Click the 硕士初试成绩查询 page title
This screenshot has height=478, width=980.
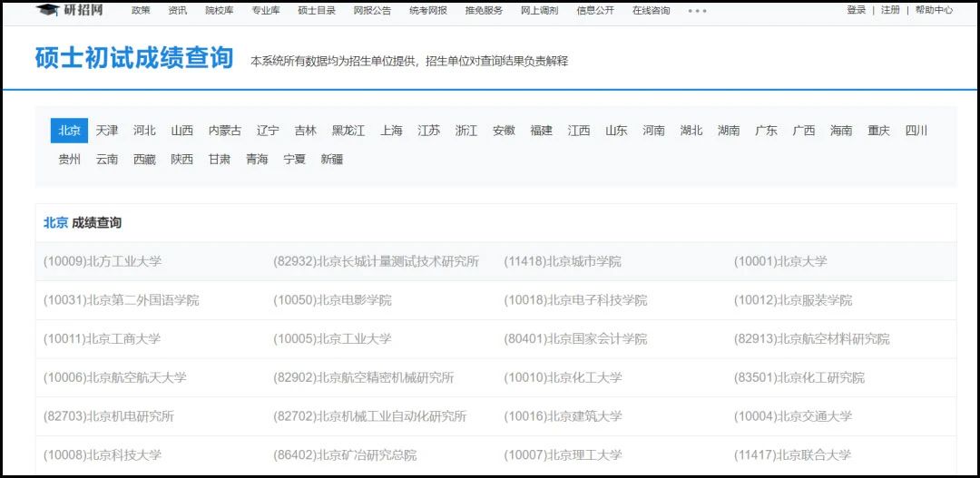tap(134, 58)
